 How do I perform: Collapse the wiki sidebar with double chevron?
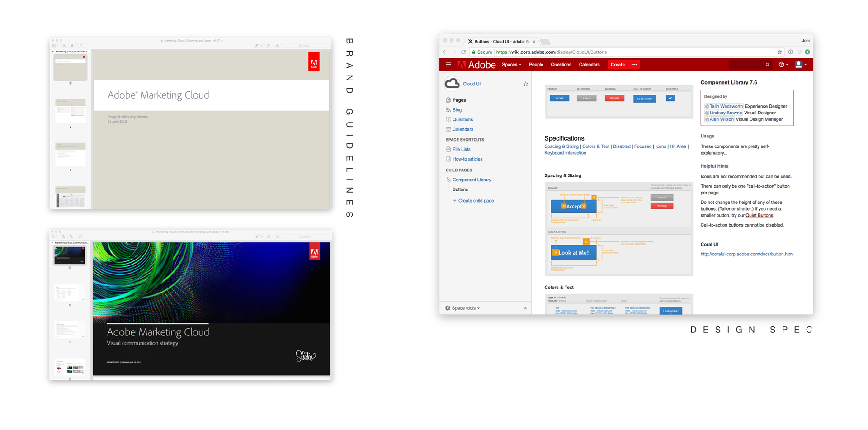[x=525, y=308]
